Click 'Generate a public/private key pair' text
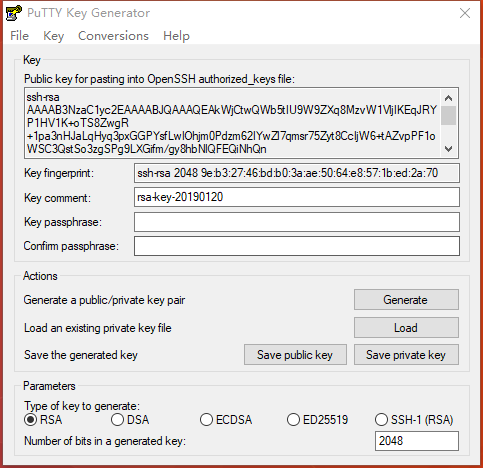The image size is (483, 468). (x=104, y=300)
